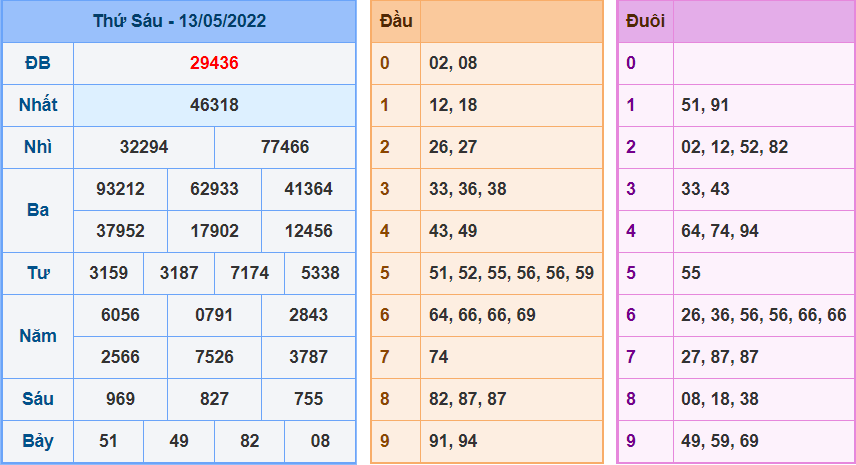Click the date header Thứ Sáu - 13/05/2022

coord(179,21)
